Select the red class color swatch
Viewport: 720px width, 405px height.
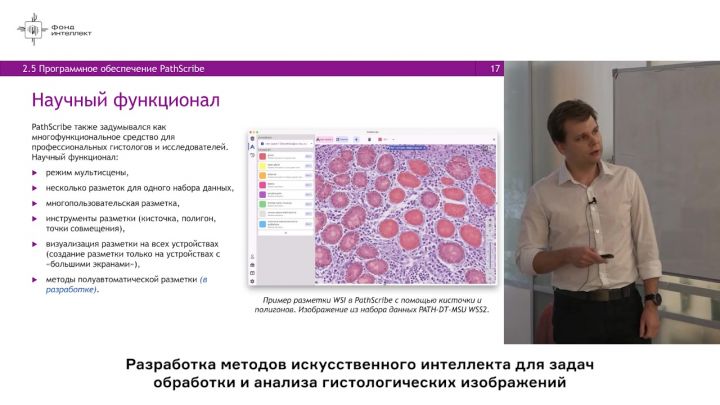[x=262, y=156]
